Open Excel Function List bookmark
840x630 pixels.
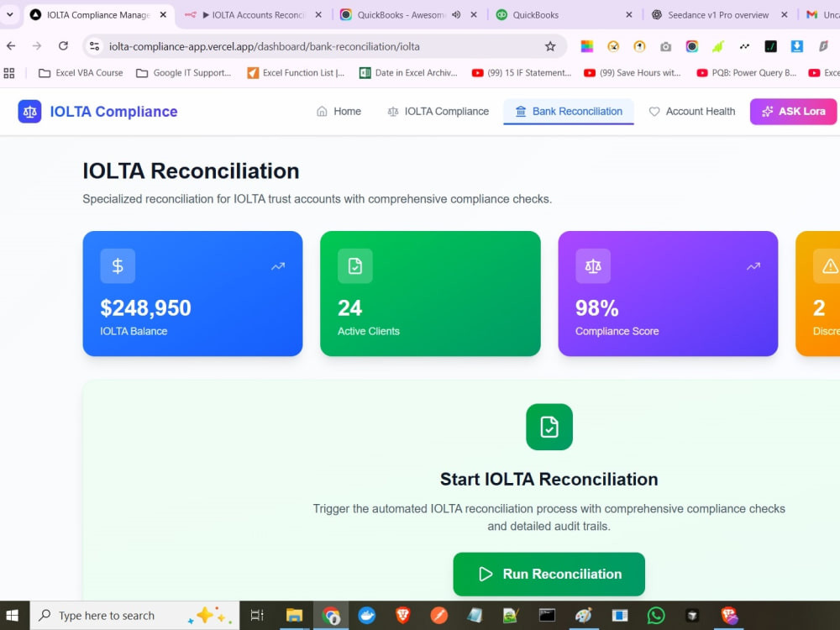296,73
